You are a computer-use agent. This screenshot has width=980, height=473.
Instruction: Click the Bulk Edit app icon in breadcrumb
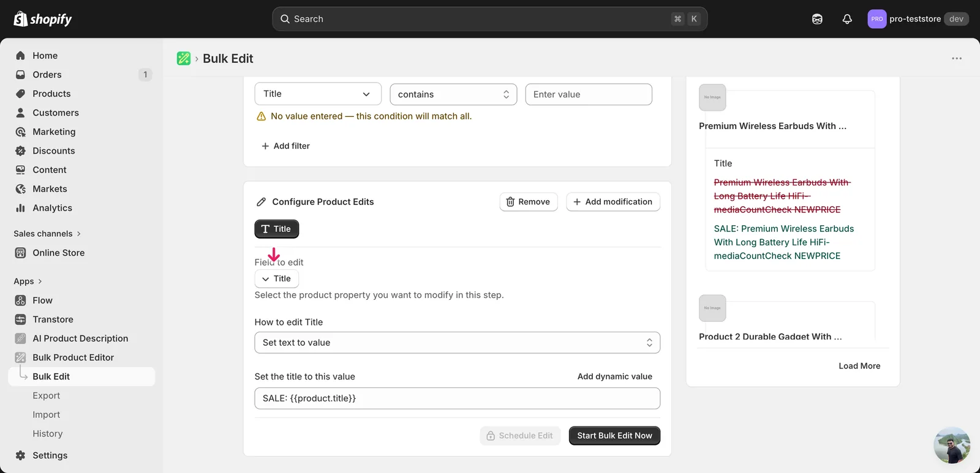[x=184, y=58]
